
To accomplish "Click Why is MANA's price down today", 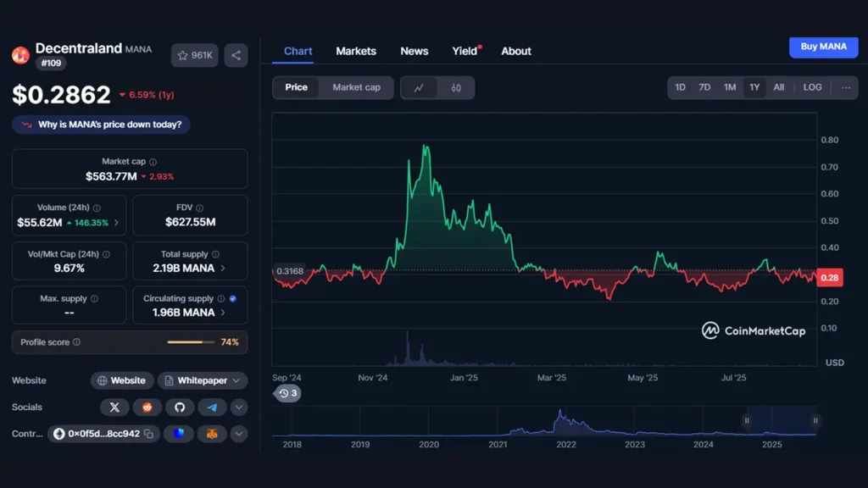I will click(101, 125).
